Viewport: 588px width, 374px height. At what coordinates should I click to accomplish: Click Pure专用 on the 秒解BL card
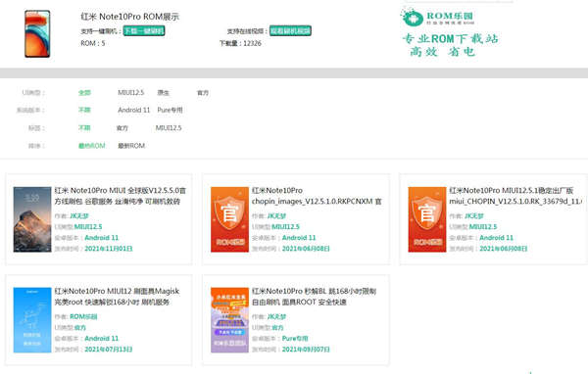295,339
